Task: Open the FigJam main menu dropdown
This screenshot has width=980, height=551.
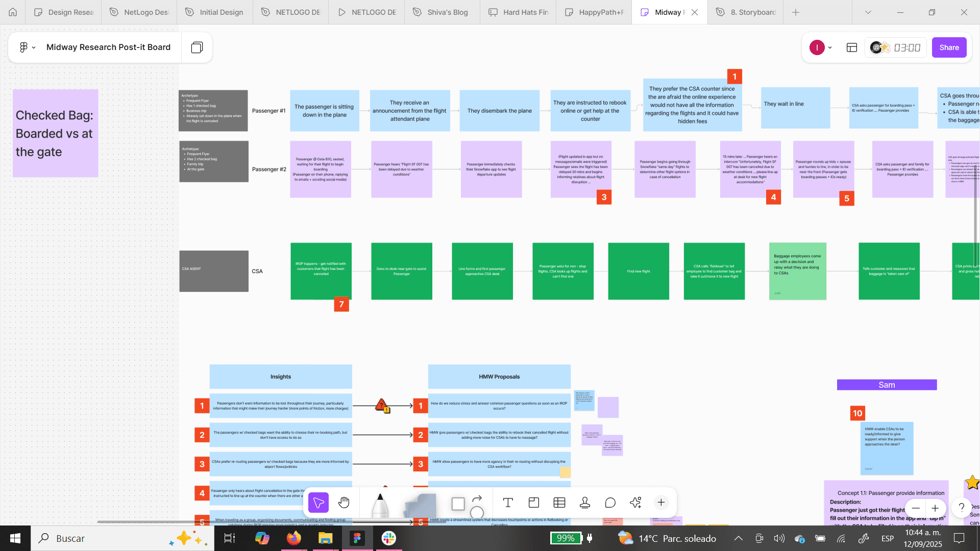Action: point(27,47)
